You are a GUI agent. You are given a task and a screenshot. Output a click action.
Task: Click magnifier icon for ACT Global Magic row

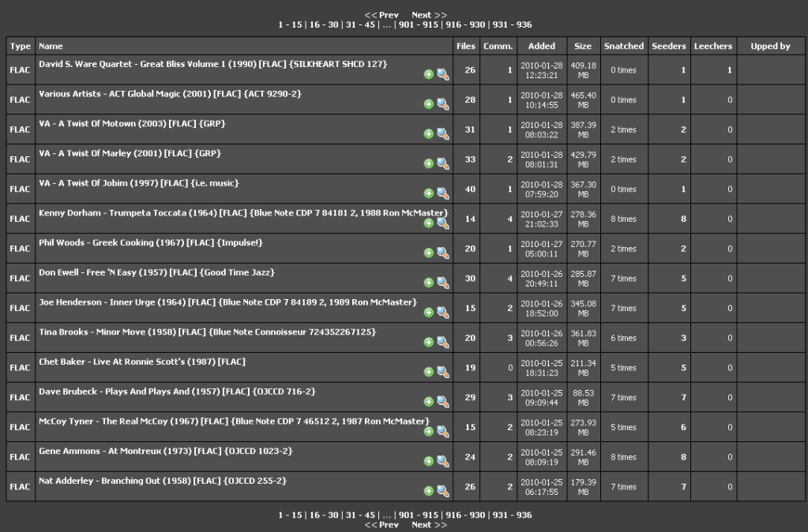(442, 104)
